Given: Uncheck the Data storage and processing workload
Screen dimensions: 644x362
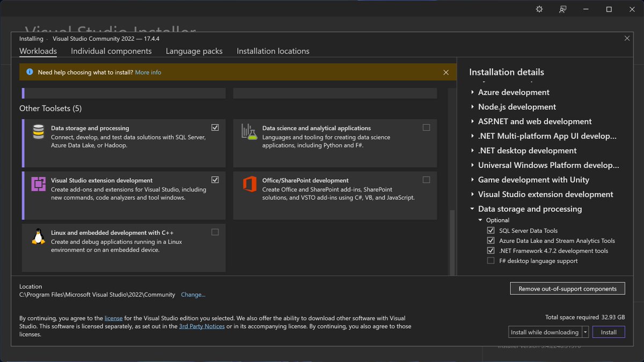Looking at the screenshot, I should pyautogui.click(x=215, y=128).
